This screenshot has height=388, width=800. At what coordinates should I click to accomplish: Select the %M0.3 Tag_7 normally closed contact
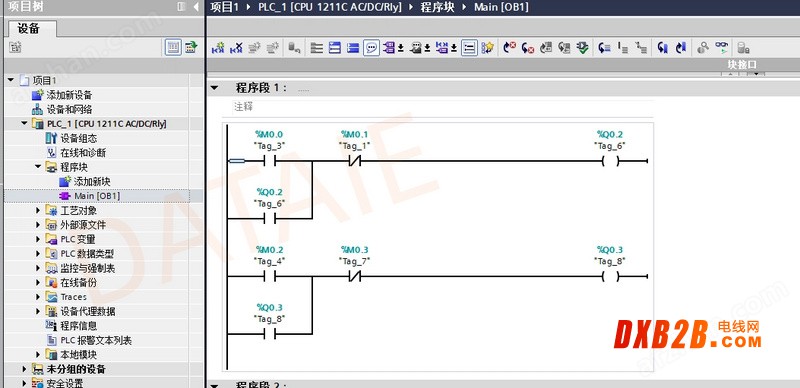[x=355, y=277]
